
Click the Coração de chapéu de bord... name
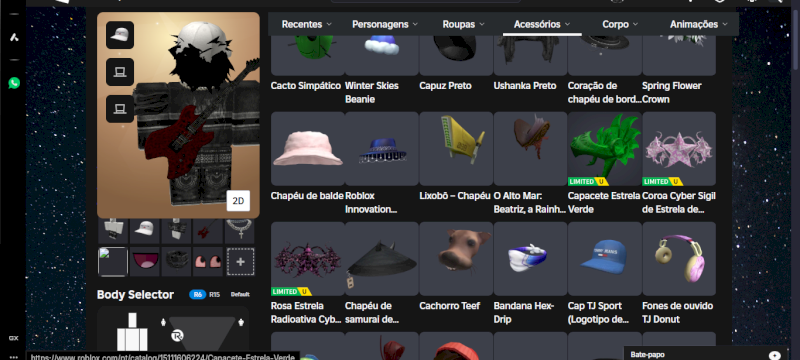(x=605, y=92)
